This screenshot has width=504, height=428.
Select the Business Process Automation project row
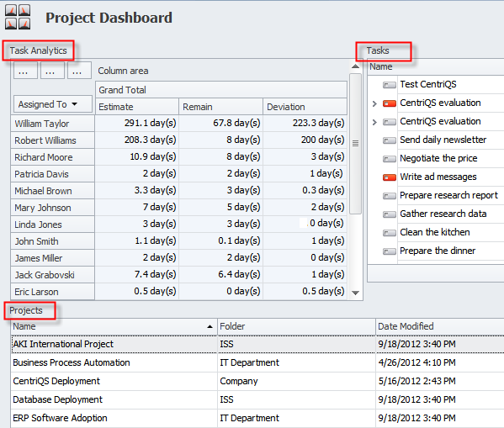tap(257, 362)
